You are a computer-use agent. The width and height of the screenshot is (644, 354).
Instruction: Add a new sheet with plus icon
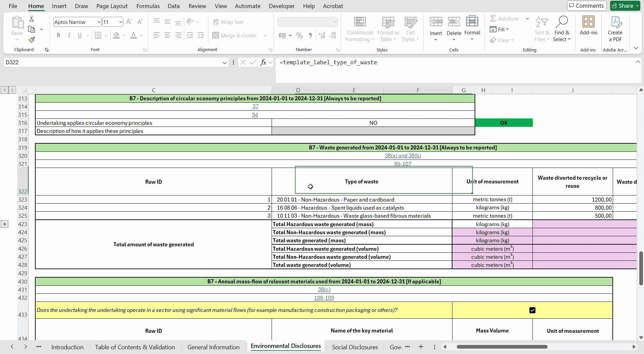click(x=420, y=347)
